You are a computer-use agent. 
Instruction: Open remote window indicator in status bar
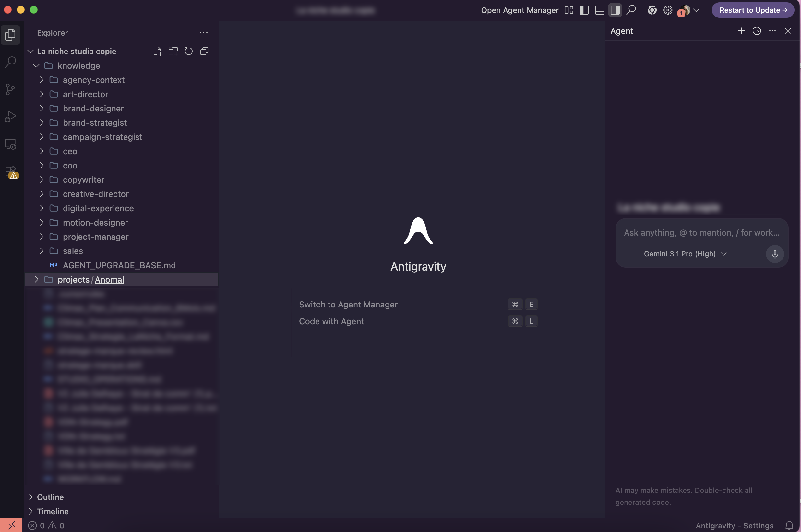click(x=11, y=525)
